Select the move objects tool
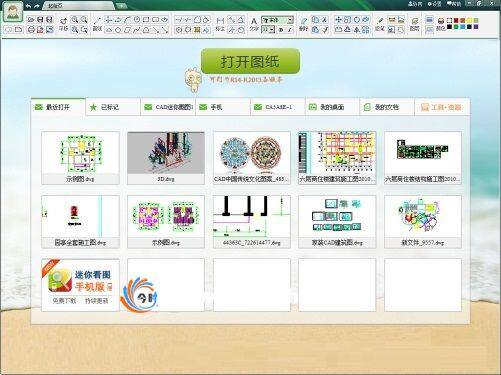501x375 pixels. [x=338, y=20]
